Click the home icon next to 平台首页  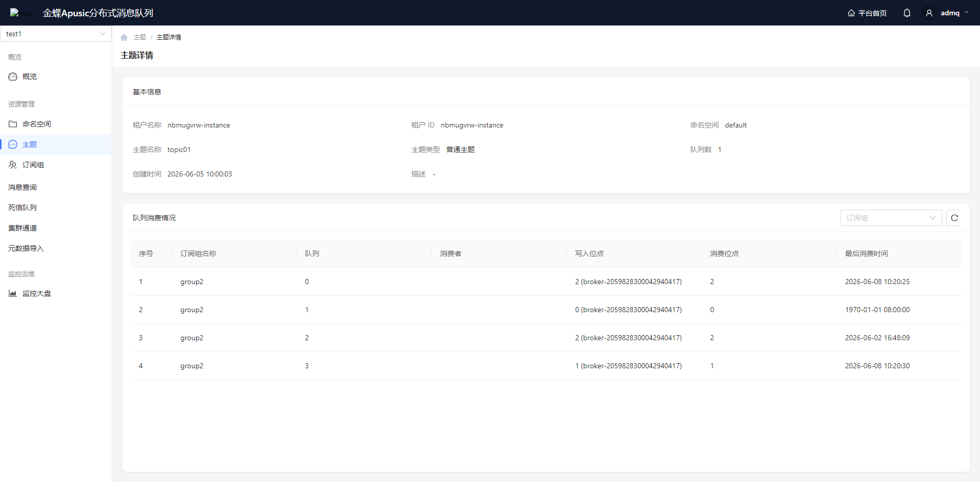(851, 13)
